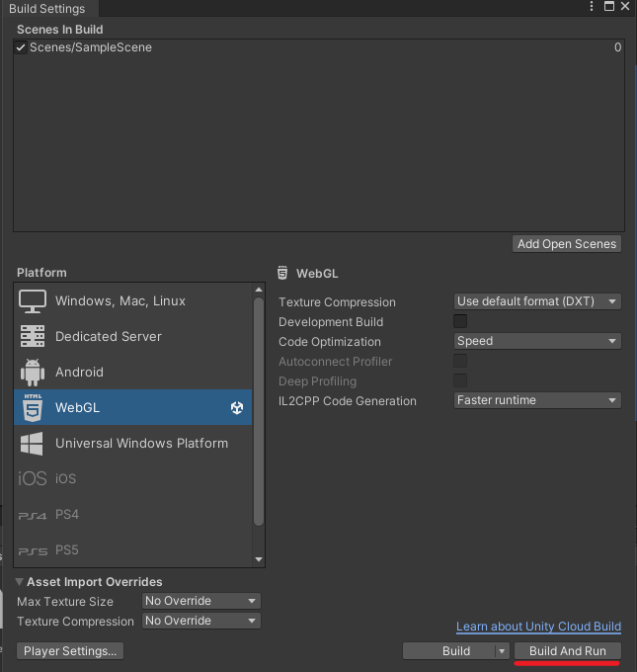Click the PS4 logo icon
Viewport: 637px width, 672px height.
(x=33, y=516)
